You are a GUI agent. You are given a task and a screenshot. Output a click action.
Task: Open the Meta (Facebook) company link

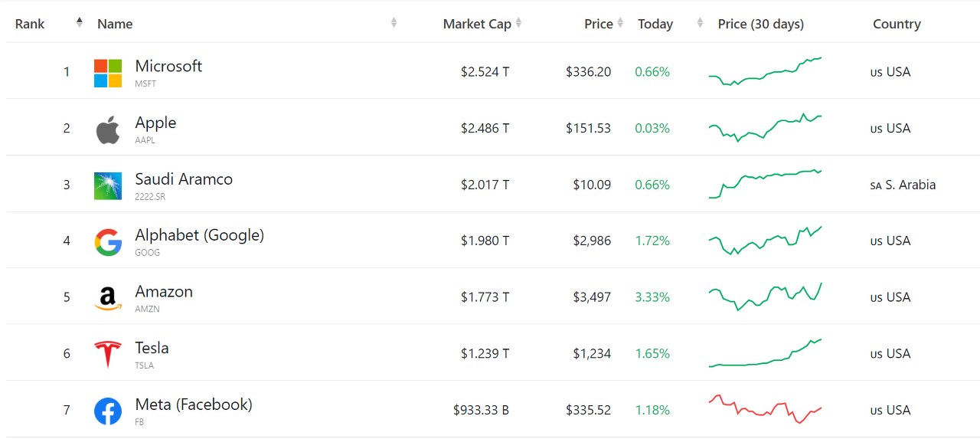(193, 404)
